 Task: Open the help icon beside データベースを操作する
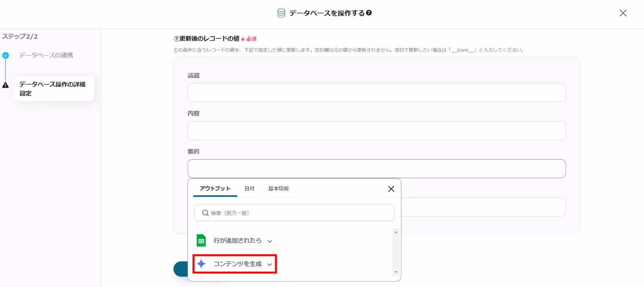tap(369, 13)
